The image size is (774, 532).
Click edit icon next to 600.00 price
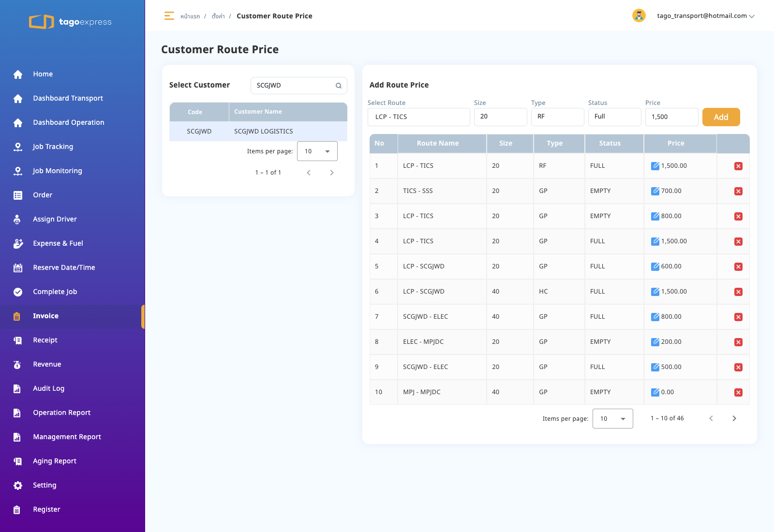tap(655, 266)
